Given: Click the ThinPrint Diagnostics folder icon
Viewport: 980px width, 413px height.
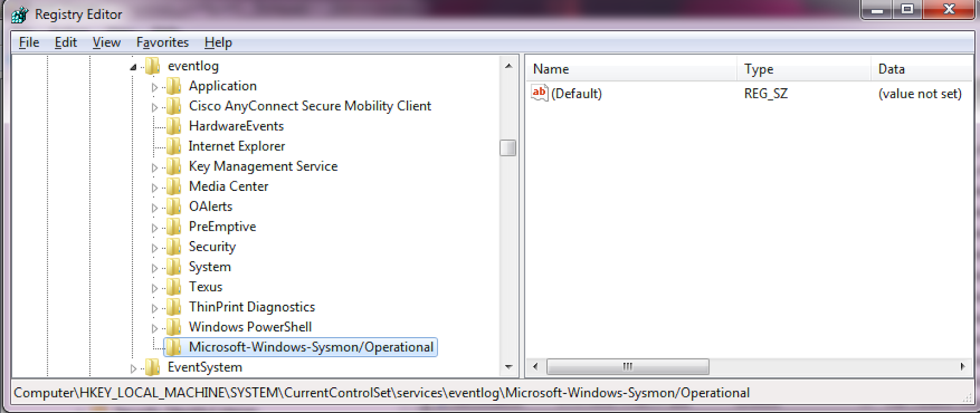Looking at the screenshot, I should 174,307.
